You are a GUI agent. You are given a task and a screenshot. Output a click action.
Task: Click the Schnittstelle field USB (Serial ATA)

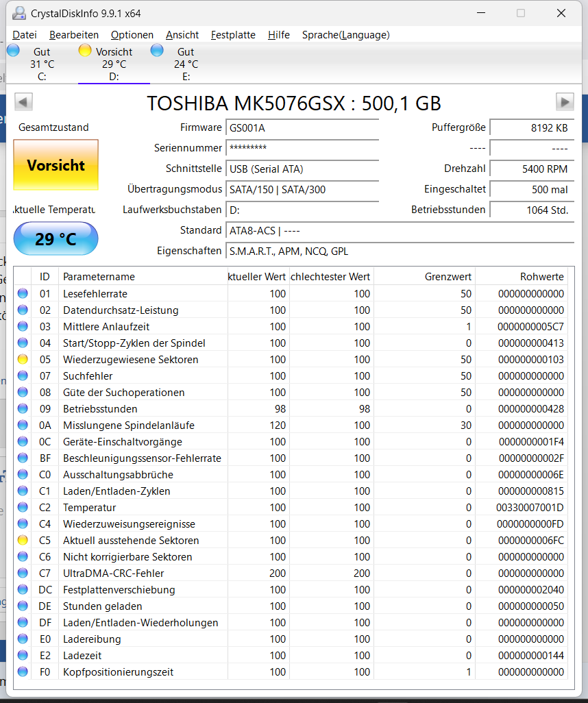point(302,169)
